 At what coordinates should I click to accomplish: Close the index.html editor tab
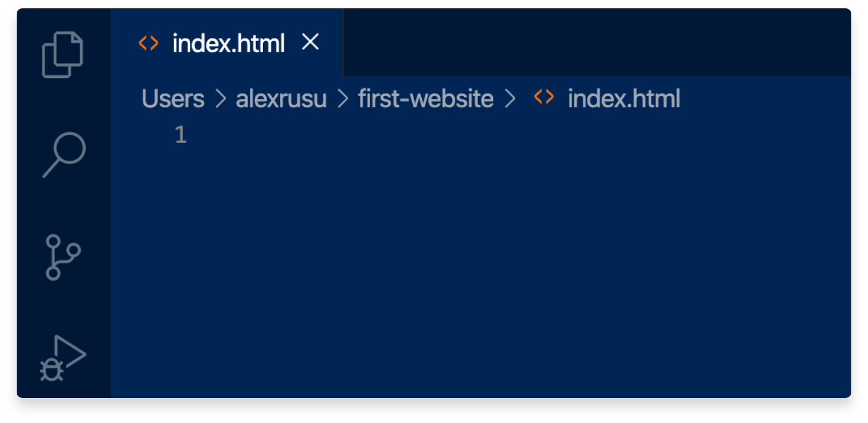[x=310, y=42]
